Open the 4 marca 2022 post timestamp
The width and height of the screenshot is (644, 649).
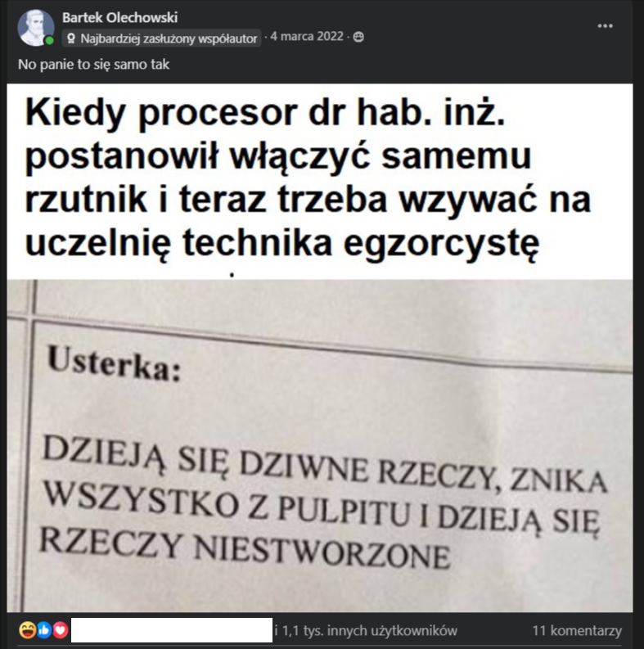coord(307,37)
